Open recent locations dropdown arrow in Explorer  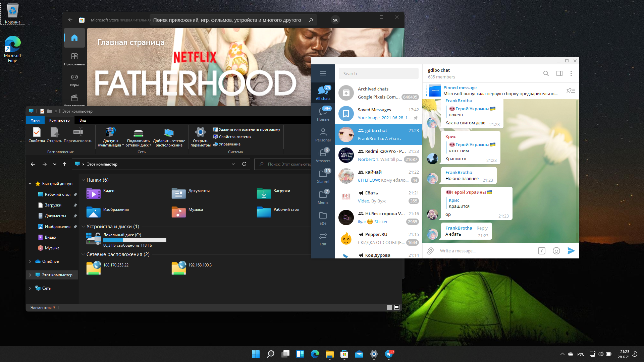[x=55, y=164]
